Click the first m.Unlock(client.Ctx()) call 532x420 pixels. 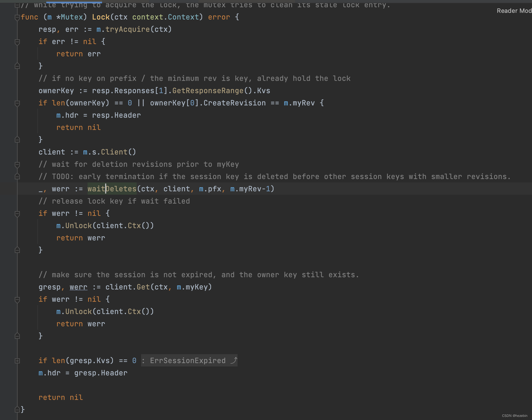pyautogui.click(x=105, y=226)
